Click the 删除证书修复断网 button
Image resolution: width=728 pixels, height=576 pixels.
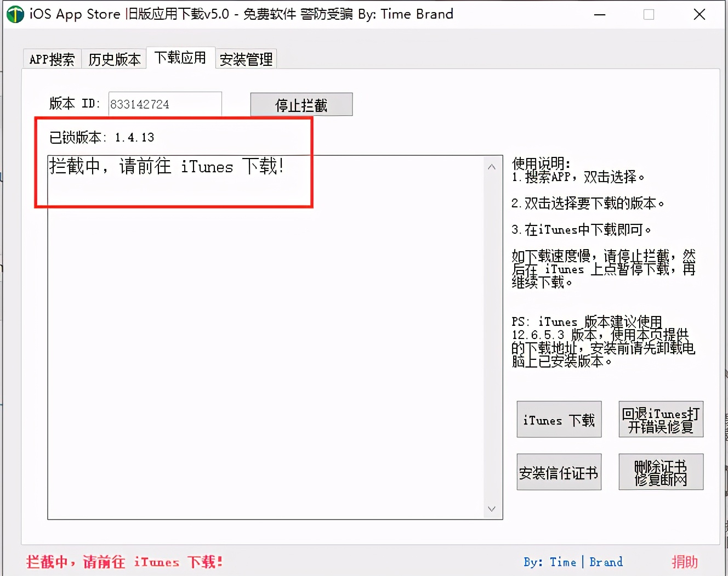pyautogui.click(x=661, y=472)
